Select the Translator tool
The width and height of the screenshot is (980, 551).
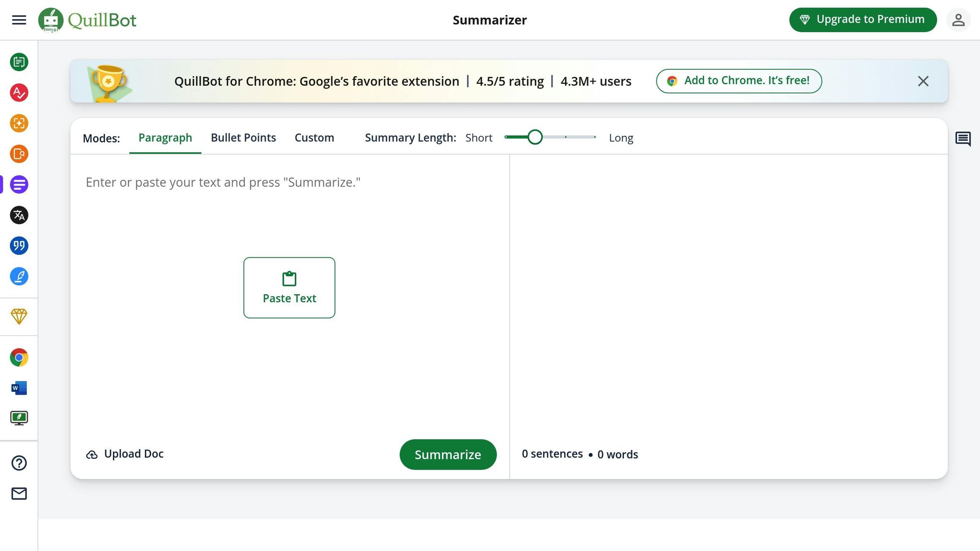coord(19,215)
